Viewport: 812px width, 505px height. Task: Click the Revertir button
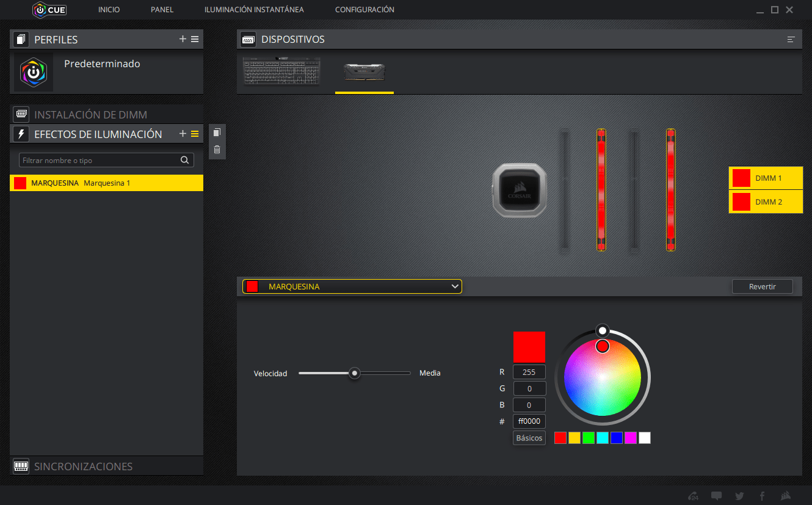762,286
